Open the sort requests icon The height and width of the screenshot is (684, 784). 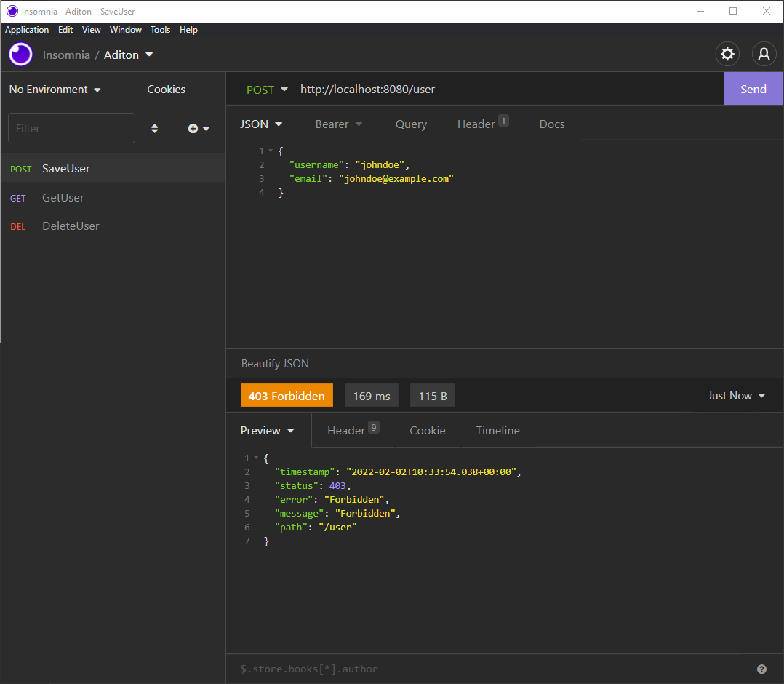point(154,129)
